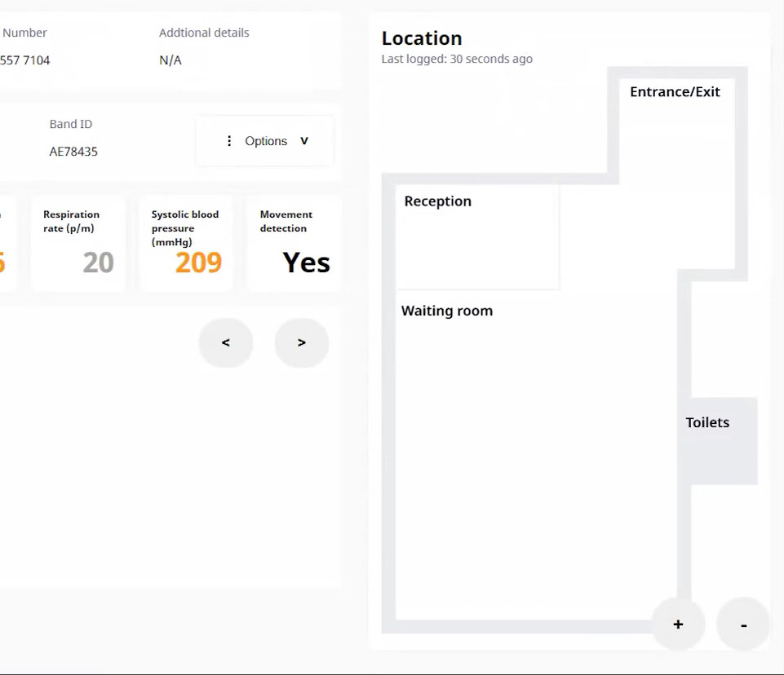
Task: Click the zoom in plus button
Action: click(678, 624)
